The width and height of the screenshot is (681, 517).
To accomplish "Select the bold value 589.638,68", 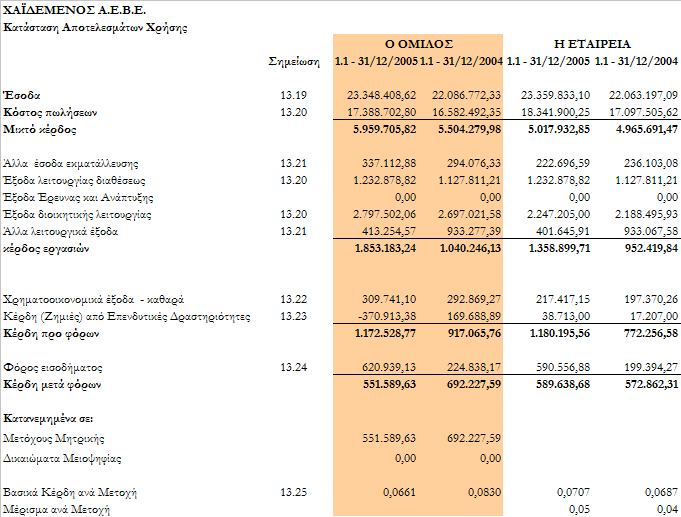I will pyautogui.click(x=563, y=385).
